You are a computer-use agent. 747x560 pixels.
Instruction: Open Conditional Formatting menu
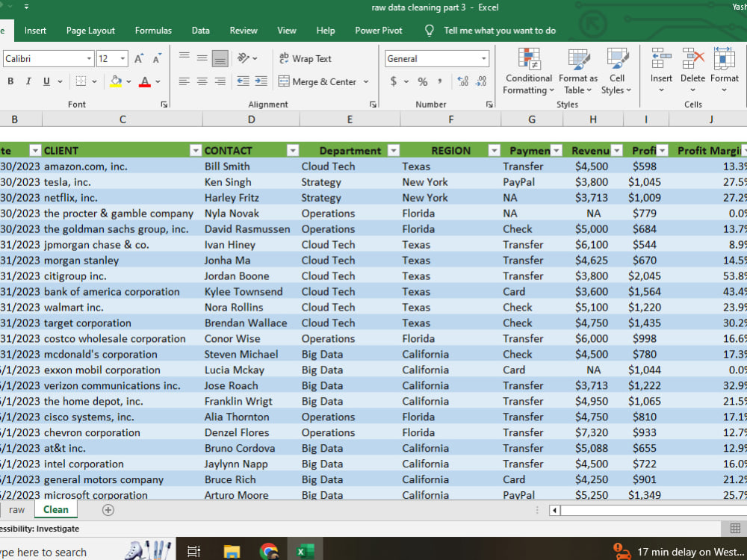pos(529,72)
